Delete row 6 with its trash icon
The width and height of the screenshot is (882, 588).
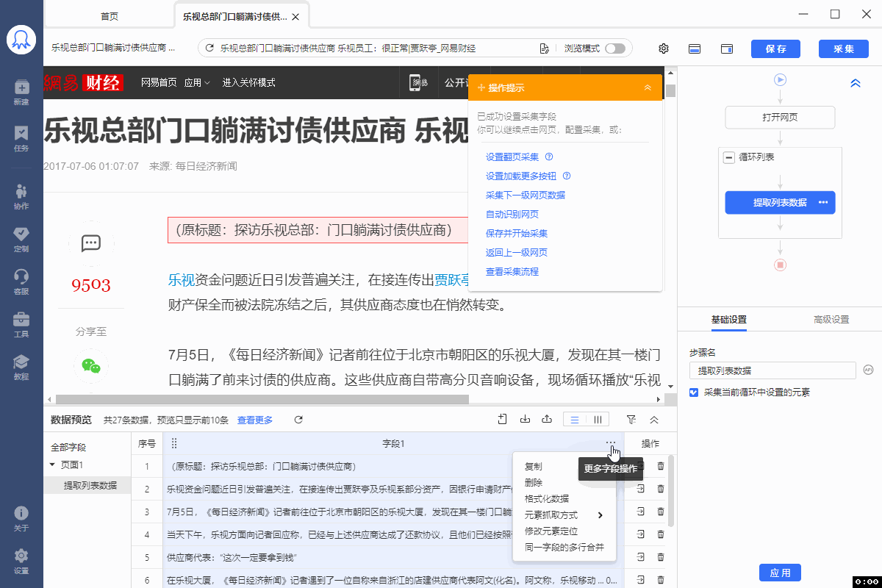(x=661, y=580)
